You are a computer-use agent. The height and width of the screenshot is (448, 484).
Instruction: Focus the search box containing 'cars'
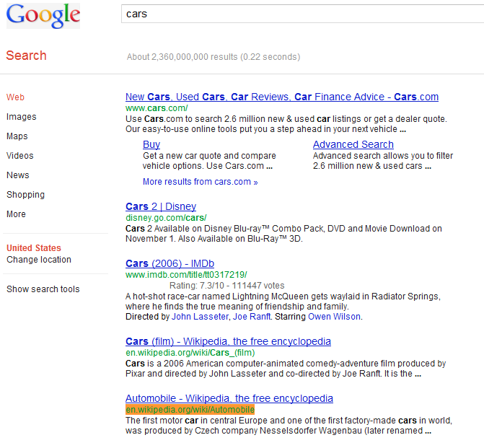click(302, 14)
